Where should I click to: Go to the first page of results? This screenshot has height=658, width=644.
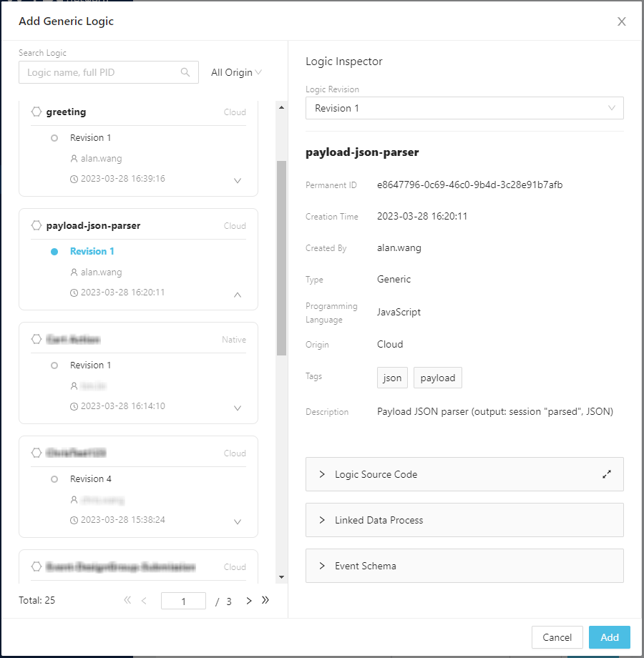click(x=127, y=601)
